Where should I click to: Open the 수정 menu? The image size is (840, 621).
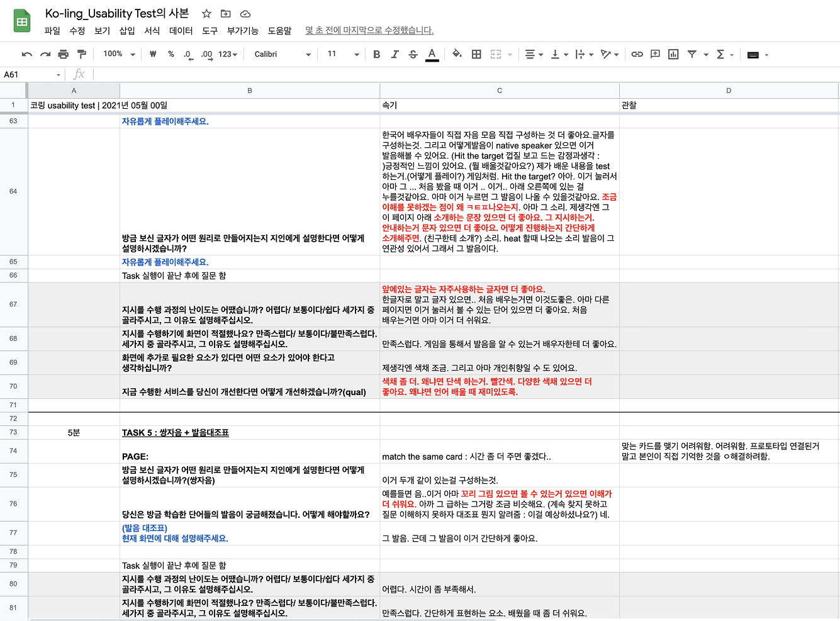pos(77,30)
